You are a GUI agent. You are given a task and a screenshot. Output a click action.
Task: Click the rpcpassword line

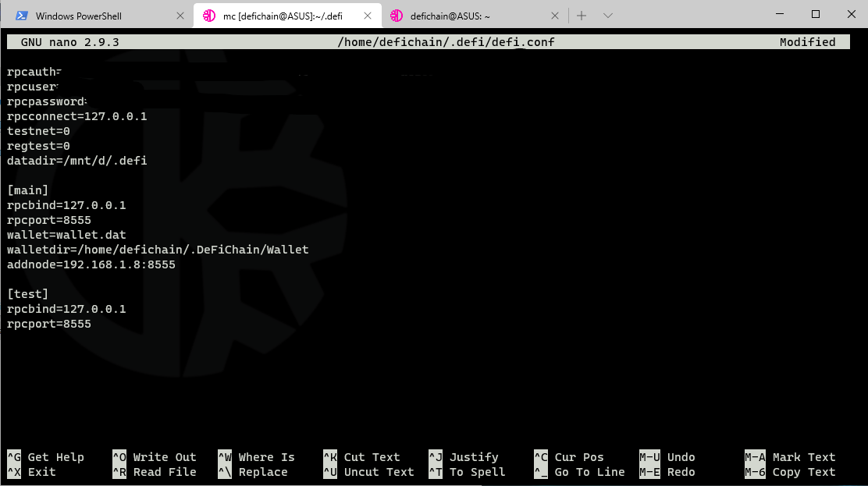[47, 102]
